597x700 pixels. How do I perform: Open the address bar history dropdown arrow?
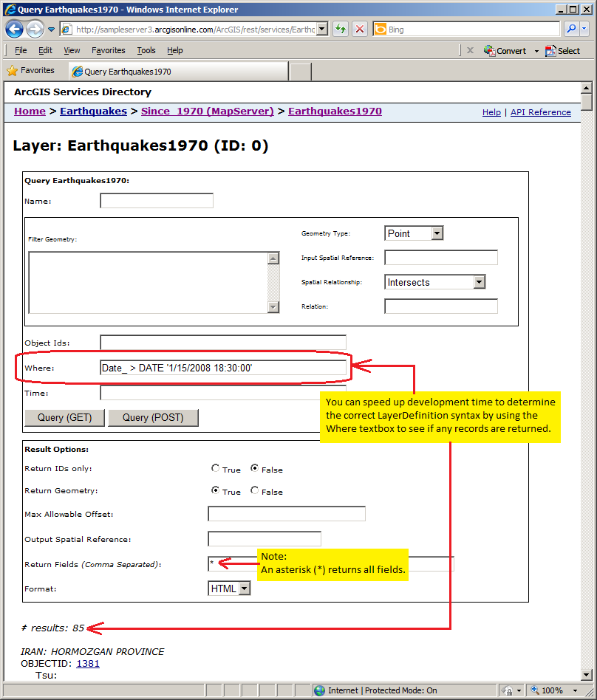(x=323, y=29)
